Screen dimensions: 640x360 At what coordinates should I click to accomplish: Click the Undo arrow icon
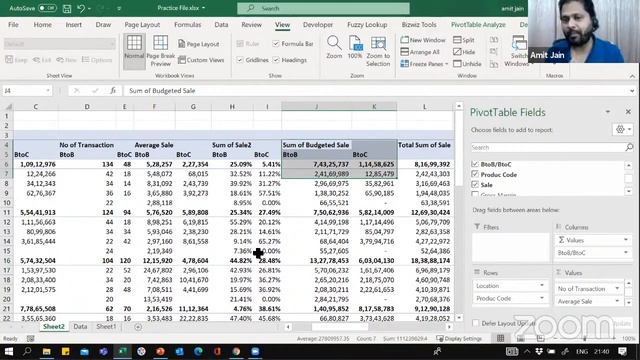(81, 8)
